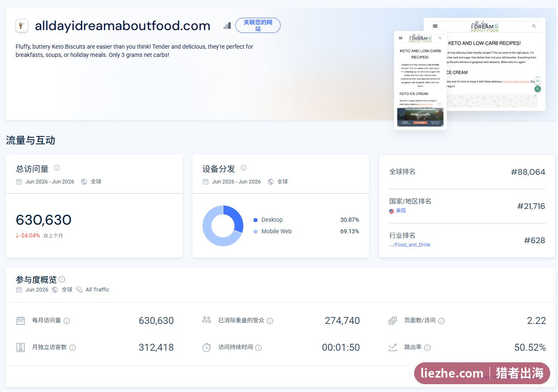Click the bounce rate value 50.52%

tap(530, 347)
